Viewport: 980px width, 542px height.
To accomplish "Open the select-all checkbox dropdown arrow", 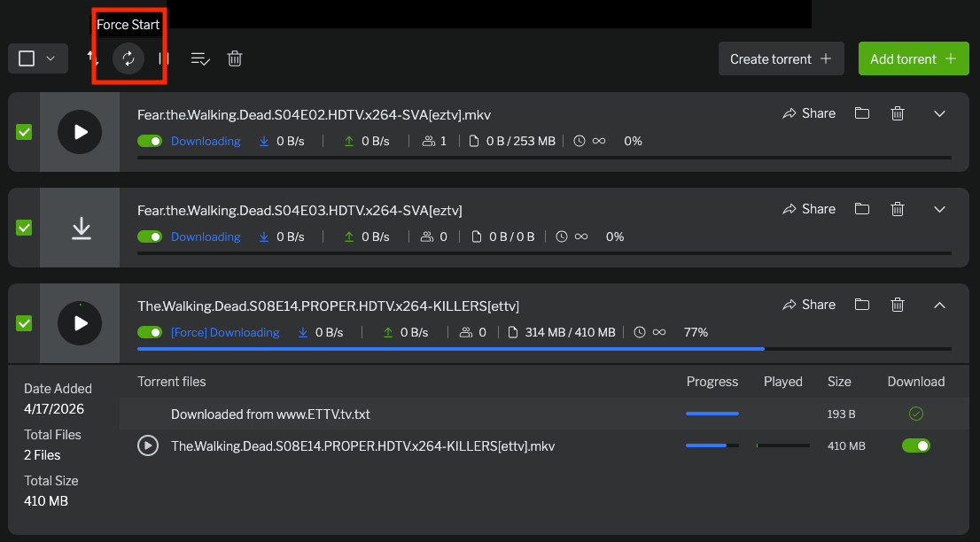I will point(51,58).
